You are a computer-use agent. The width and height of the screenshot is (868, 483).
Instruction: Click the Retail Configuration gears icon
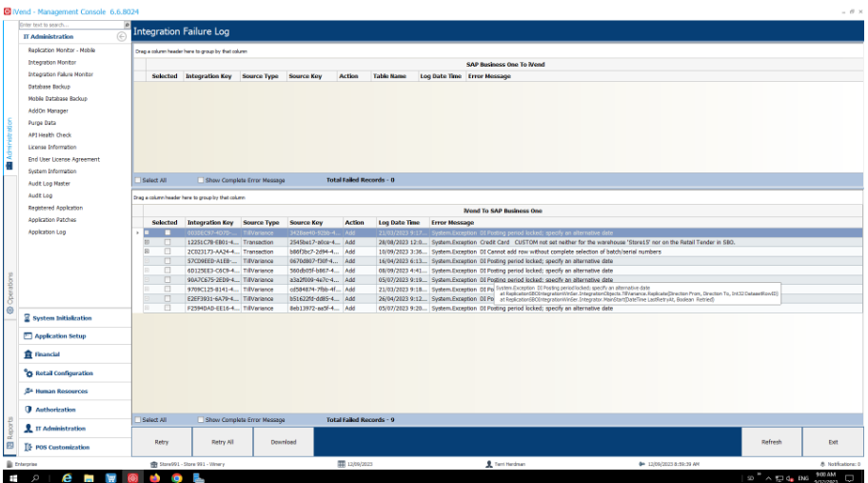pos(29,372)
